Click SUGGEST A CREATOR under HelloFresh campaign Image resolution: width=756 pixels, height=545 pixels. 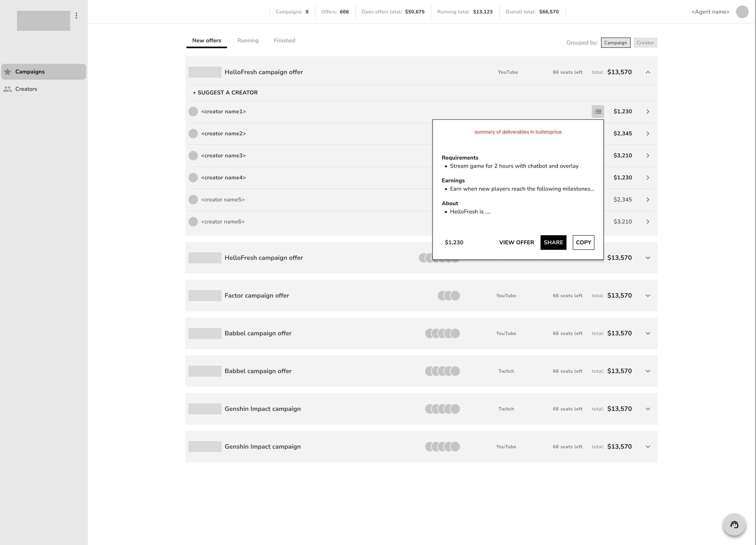pyautogui.click(x=225, y=92)
